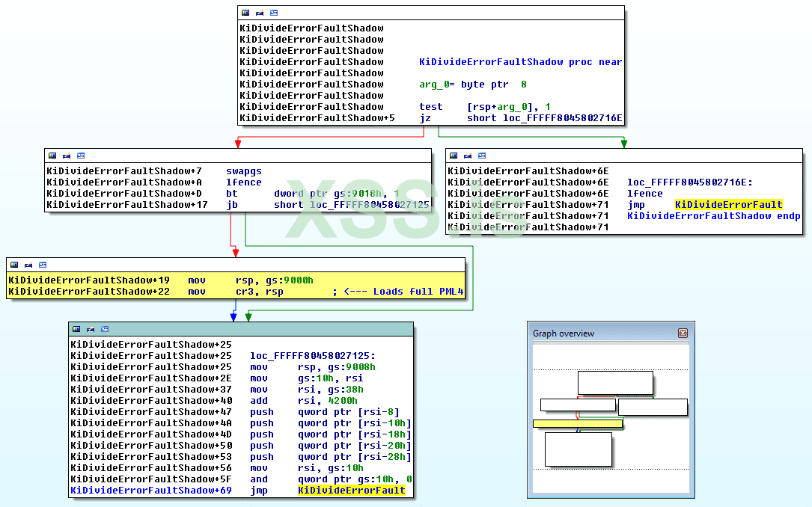Click the 'mov rsi, gs:38h' instruction

click(x=307, y=390)
